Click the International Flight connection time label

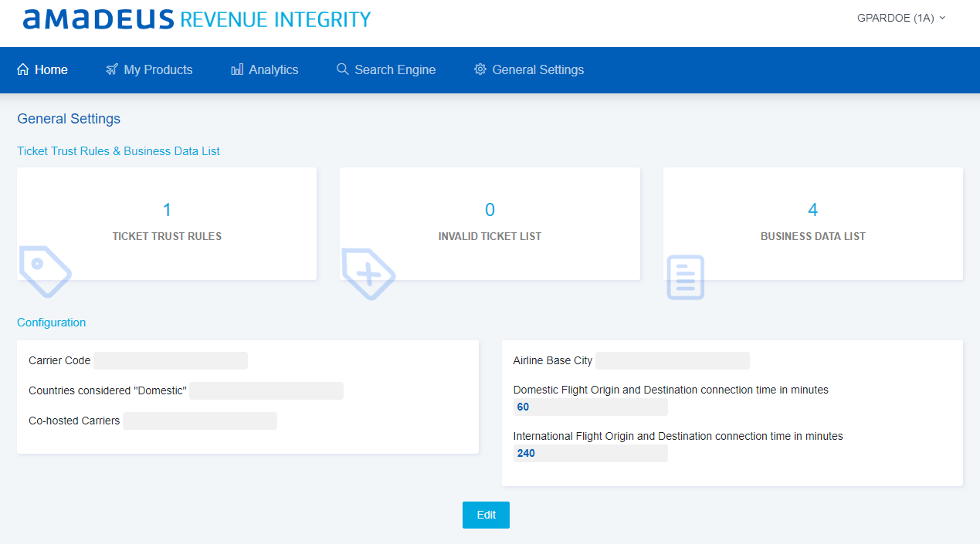tap(678, 436)
